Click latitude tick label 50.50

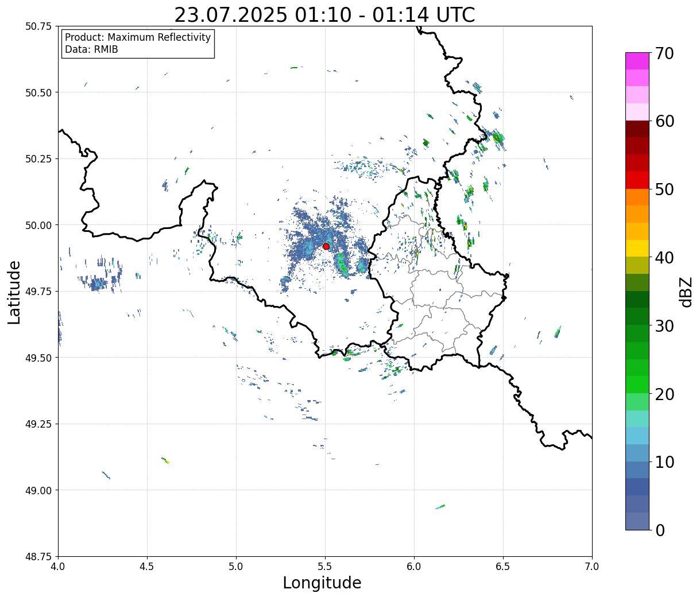[x=38, y=92]
